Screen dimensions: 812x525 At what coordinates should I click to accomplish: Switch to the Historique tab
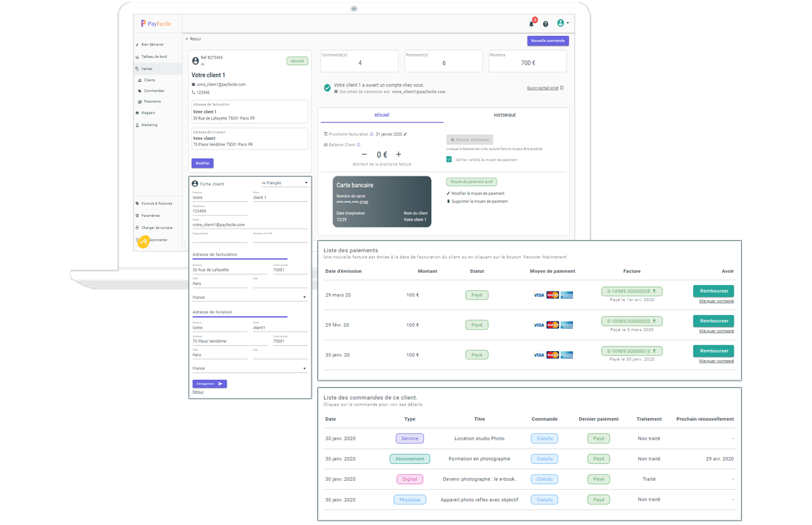(x=505, y=116)
